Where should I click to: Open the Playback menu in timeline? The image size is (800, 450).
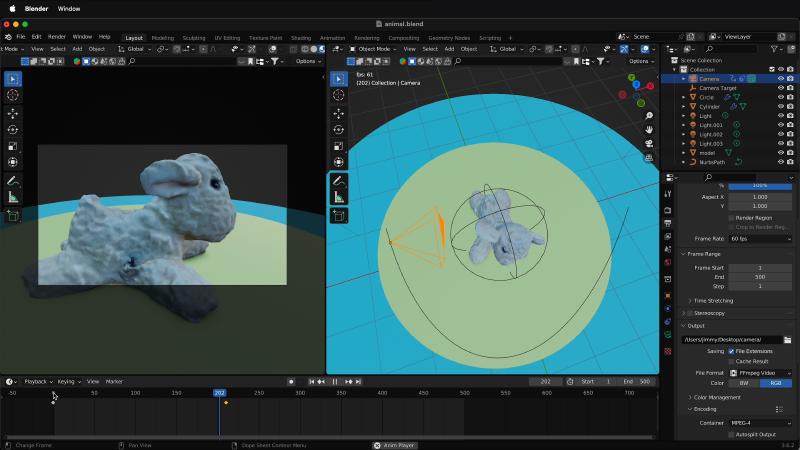coord(38,382)
